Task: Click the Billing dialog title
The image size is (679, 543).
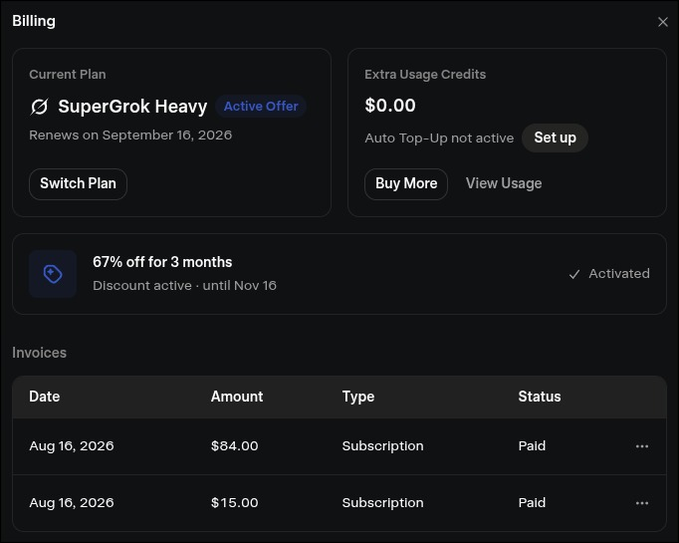Action: [x=34, y=21]
